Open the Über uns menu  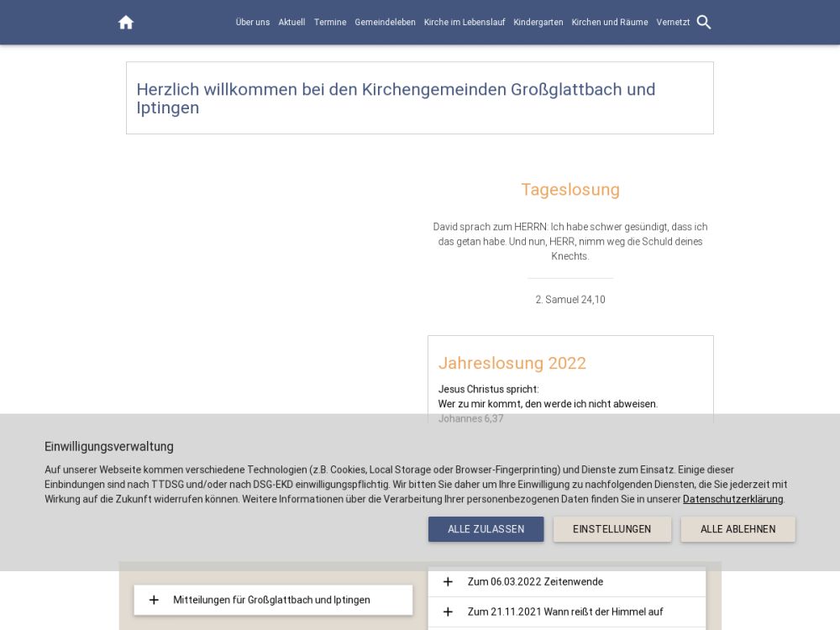pos(253,23)
